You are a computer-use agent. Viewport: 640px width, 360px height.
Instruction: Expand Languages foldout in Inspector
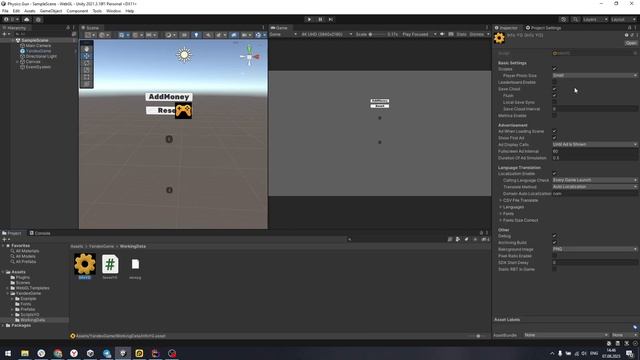[x=501, y=207]
